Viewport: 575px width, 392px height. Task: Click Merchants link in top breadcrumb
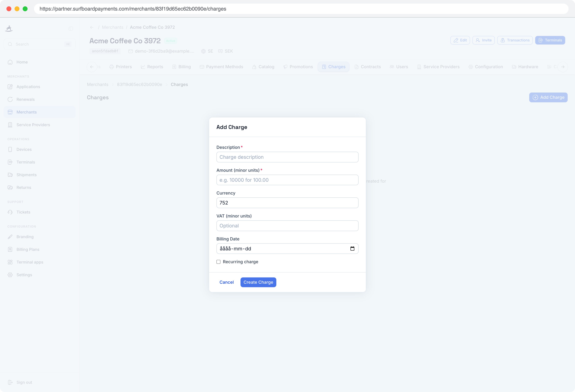(x=113, y=27)
